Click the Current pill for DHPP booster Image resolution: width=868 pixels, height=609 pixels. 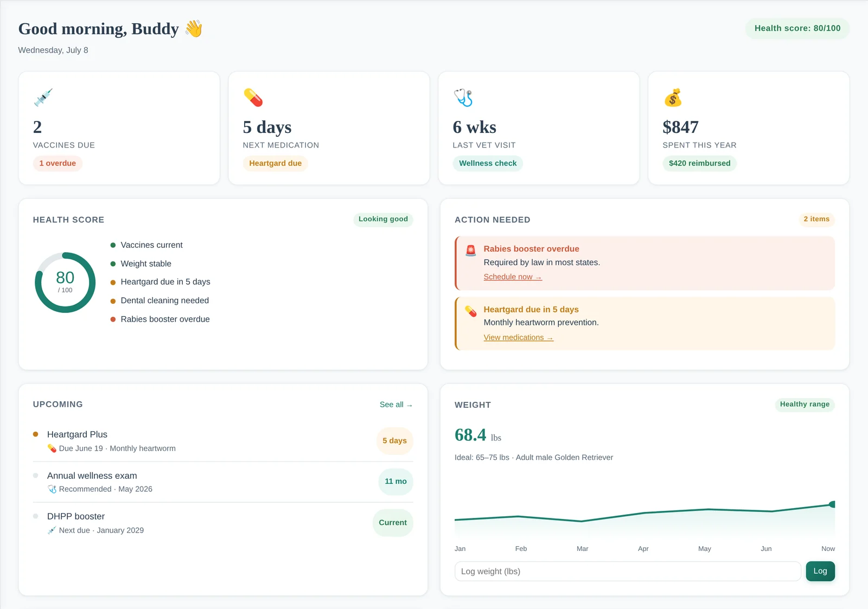pyautogui.click(x=393, y=523)
